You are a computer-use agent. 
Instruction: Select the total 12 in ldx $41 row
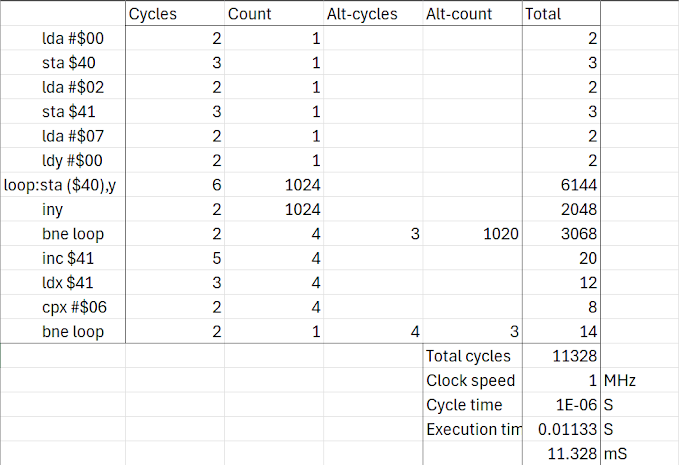coord(561,283)
